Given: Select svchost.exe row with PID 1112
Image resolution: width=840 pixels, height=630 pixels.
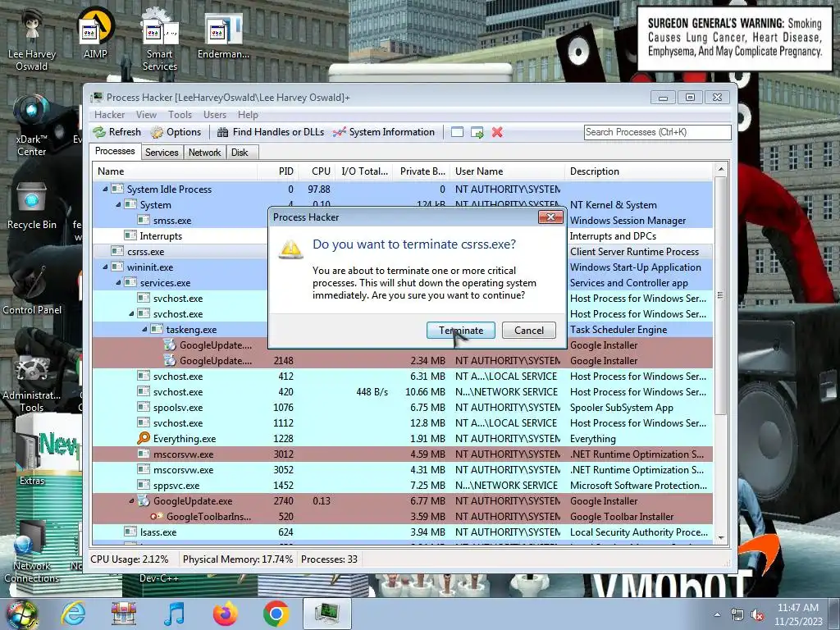Looking at the screenshot, I should point(403,423).
